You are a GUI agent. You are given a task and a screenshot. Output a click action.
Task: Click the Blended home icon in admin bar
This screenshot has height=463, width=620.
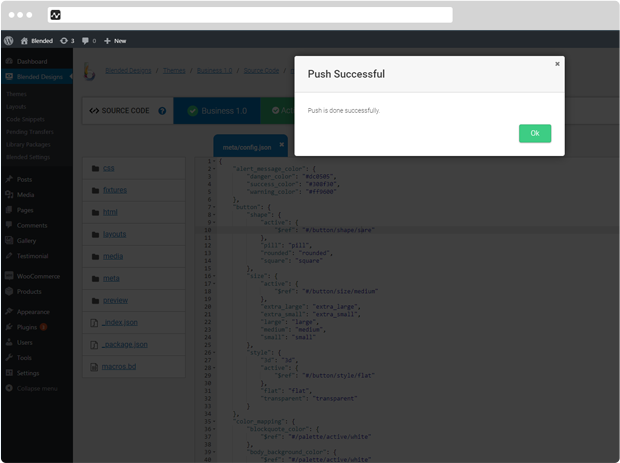coord(24,41)
